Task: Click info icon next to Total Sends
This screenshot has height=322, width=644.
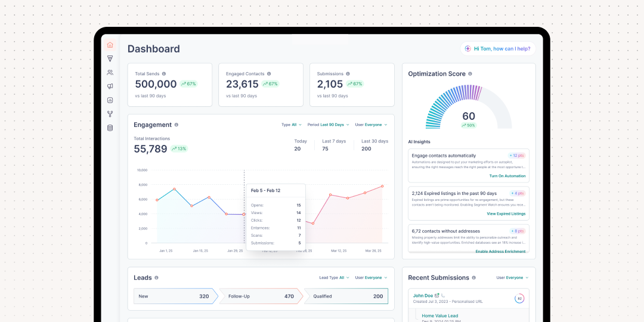Action: pos(164,74)
